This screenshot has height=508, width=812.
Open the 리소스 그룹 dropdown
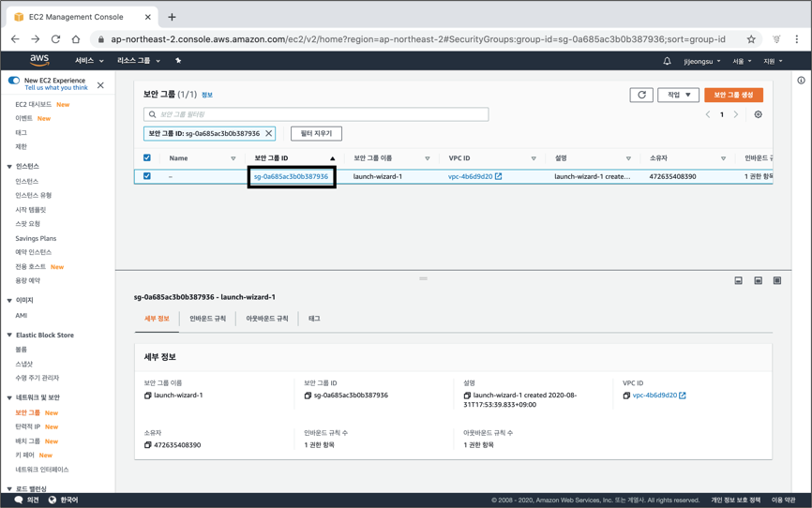pyautogui.click(x=138, y=61)
